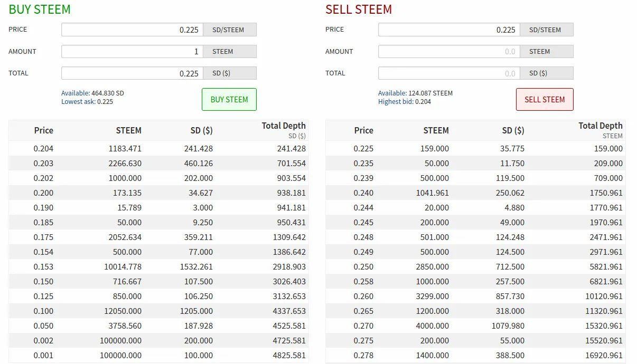Screen dimensions: 637x364
Task: Click the BUY STEEM section heading
Action: click(40, 9)
